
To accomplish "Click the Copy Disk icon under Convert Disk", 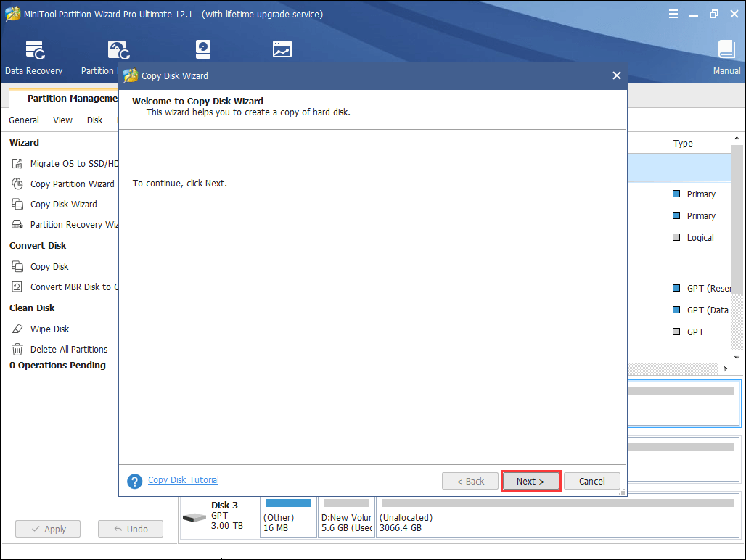I will click(17, 267).
